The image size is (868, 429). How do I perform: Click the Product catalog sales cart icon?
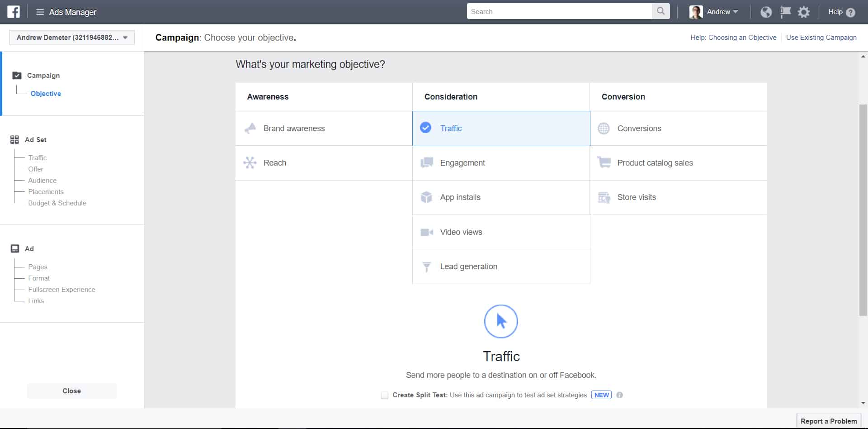pos(604,162)
